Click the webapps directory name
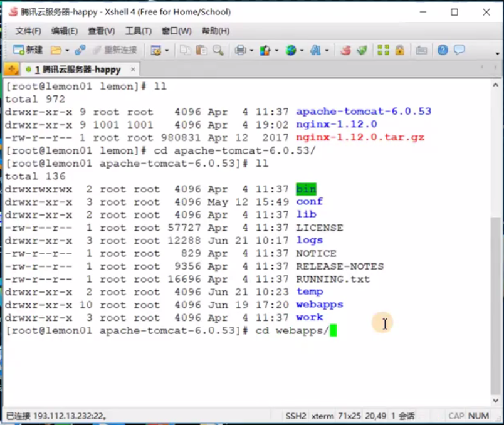Image resolution: width=504 pixels, height=425 pixels. point(320,305)
